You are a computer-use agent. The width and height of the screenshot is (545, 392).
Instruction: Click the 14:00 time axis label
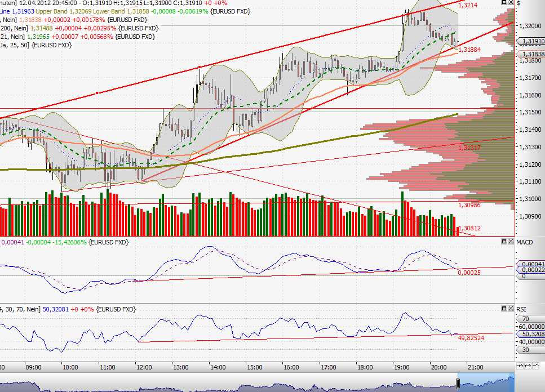pyautogui.click(x=218, y=367)
